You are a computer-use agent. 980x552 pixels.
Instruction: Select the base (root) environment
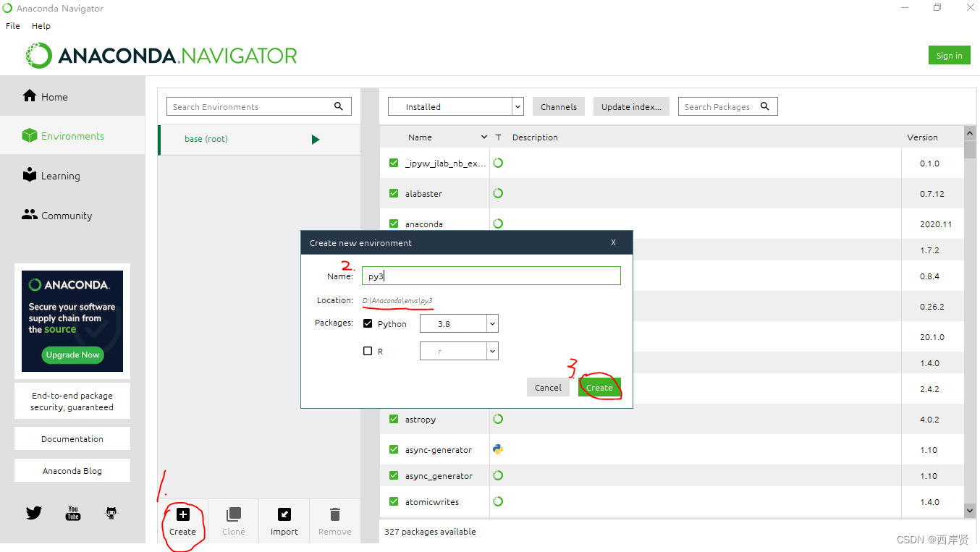click(259, 139)
